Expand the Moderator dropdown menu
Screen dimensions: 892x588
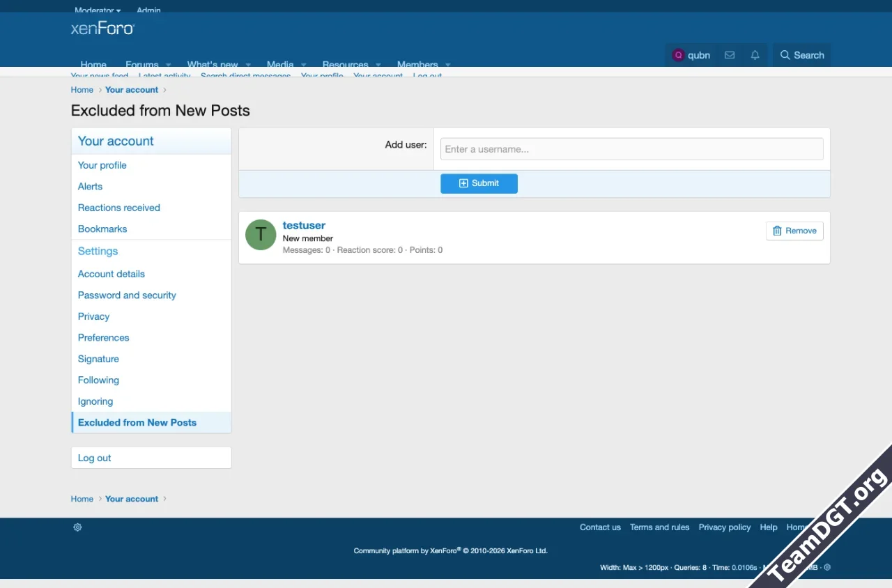pos(98,10)
